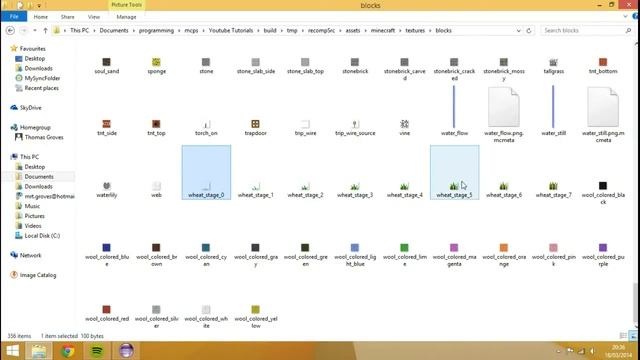Viewport: 640px width, 360px height.
Task: Select the vine texture file
Action: tap(404, 128)
